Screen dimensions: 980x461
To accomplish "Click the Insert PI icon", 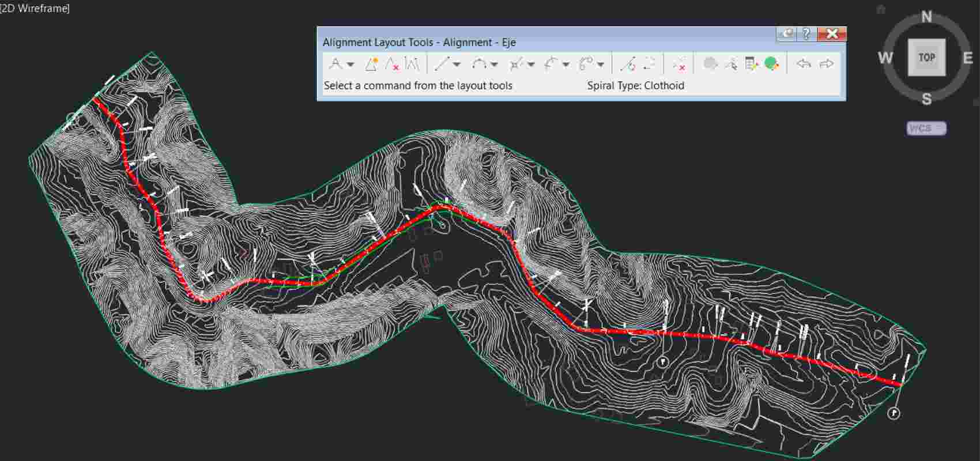I will tap(371, 64).
